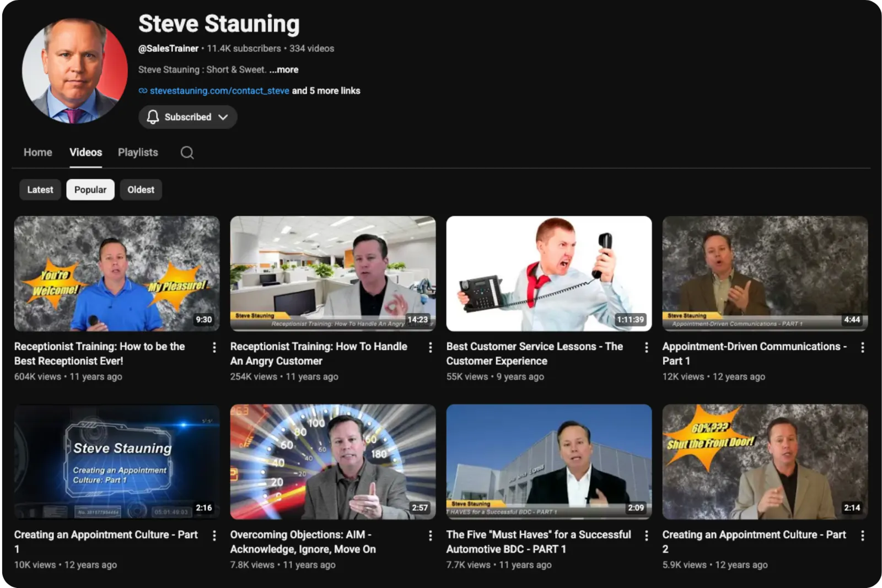Open options menu for Appointment-Driven Communications Part 1

pos(863,347)
